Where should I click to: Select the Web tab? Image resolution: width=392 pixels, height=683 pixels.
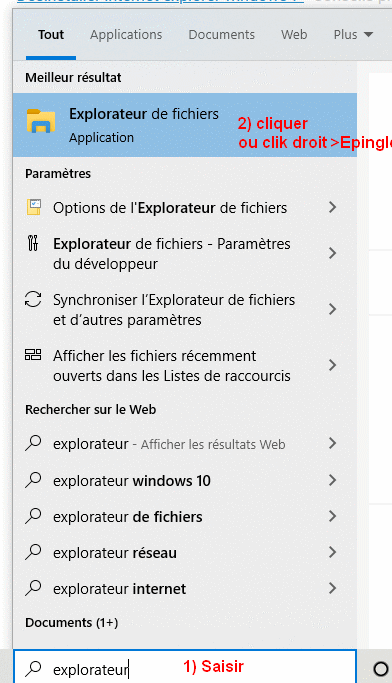(294, 34)
